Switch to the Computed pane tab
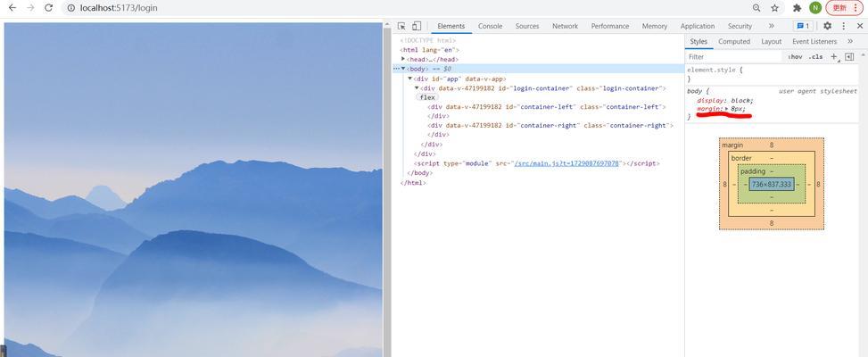This screenshot has width=868, height=357. click(x=734, y=42)
